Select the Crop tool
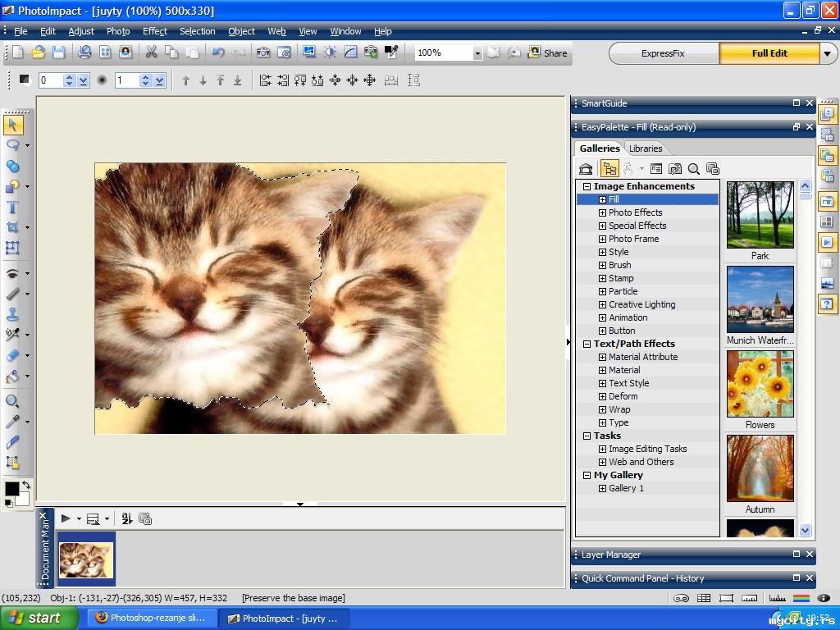 pyautogui.click(x=12, y=227)
